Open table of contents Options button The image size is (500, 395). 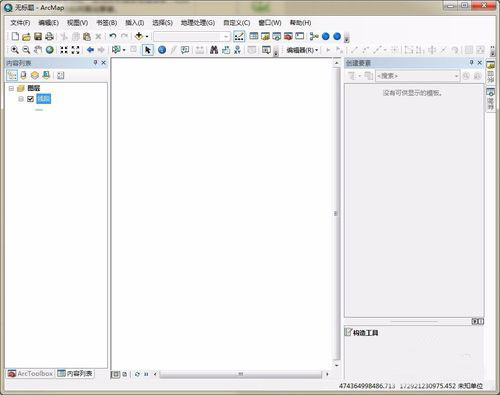(x=60, y=75)
